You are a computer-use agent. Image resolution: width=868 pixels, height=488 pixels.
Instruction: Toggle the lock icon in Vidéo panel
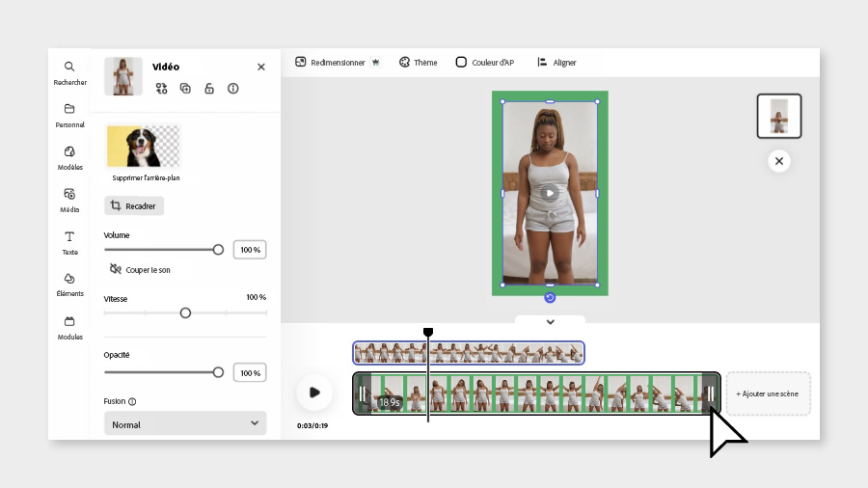[209, 89]
